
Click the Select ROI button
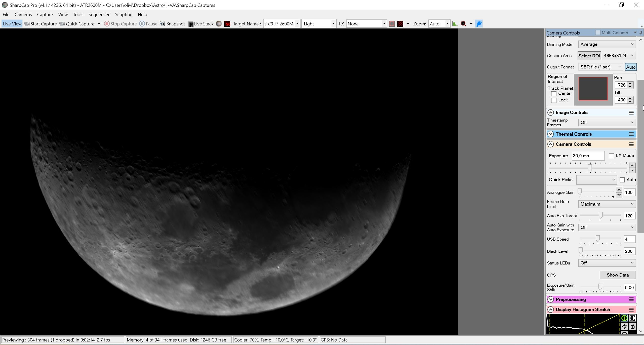coord(589,56)
